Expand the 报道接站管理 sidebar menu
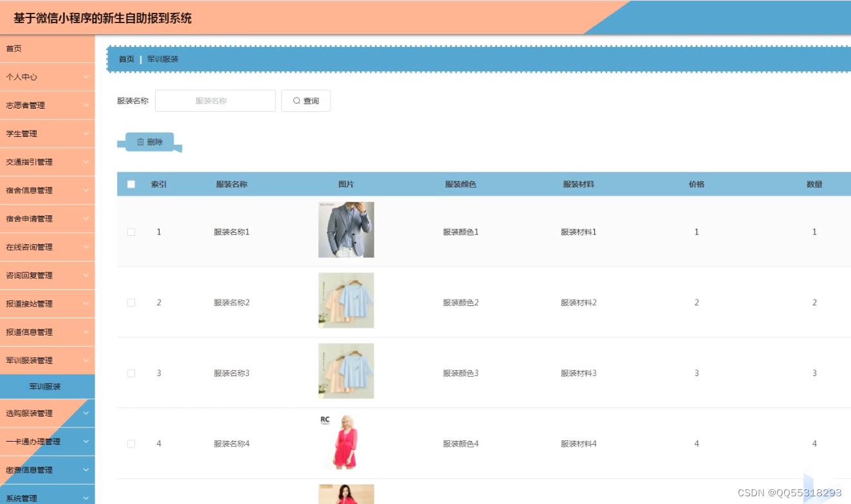This screenshot has height=504, width=851. [48, 303]
